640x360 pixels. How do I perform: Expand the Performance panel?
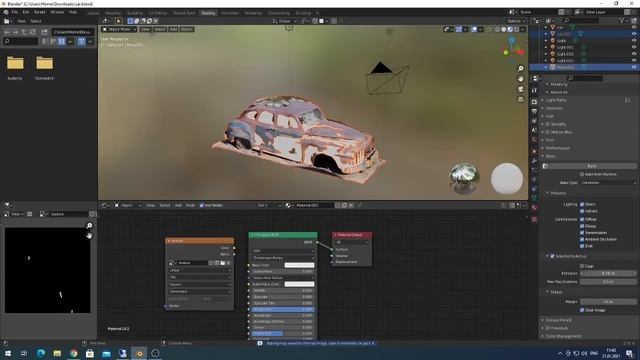pyautogui.click(x=558, y=148)
